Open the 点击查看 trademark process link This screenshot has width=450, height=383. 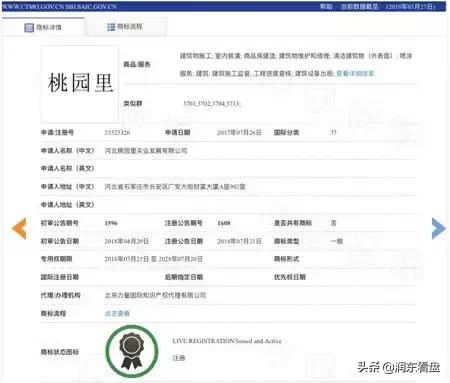point(117,313)
